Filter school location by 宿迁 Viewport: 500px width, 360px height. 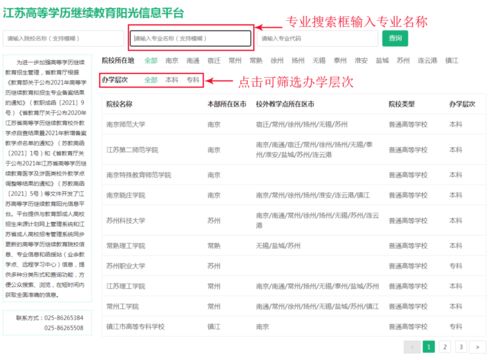[214, 60]
